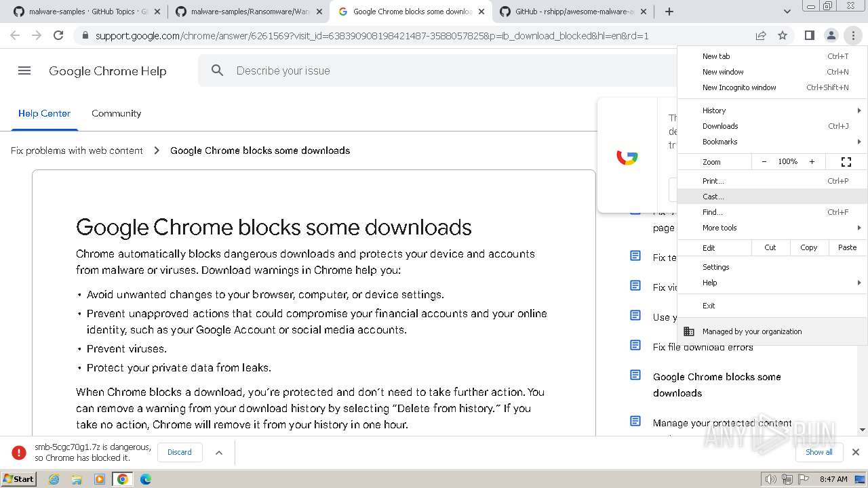Image resolution: width=868 pixels, height=488 pixels.
Task: Click Cut in the Edit row
Action: 770,247
